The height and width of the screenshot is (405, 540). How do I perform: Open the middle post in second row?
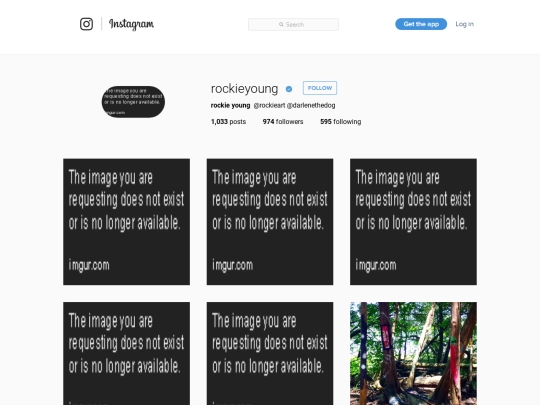pyautogui.click(x=270, y=354)
